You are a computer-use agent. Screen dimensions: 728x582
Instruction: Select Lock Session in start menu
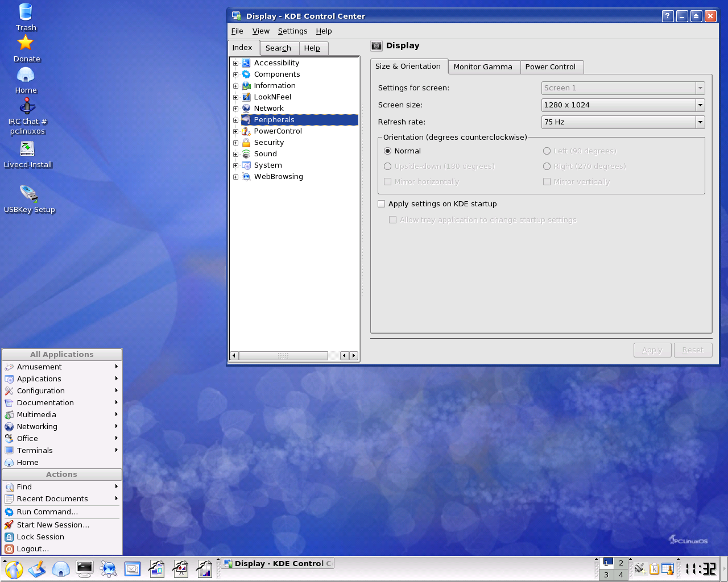point(62,537)
